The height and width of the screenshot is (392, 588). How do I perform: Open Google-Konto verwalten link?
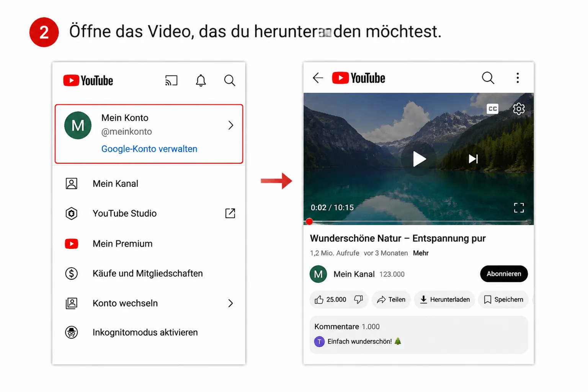coord(149,149)
